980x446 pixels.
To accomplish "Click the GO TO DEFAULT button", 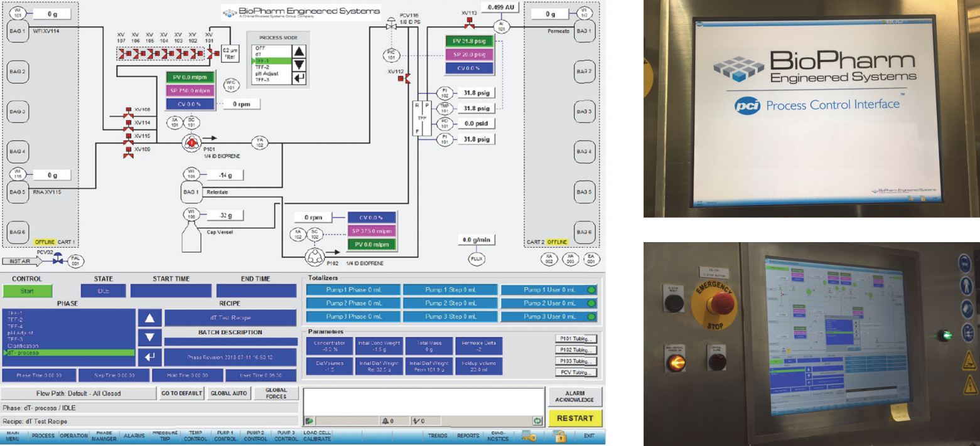I will (181, 393).
